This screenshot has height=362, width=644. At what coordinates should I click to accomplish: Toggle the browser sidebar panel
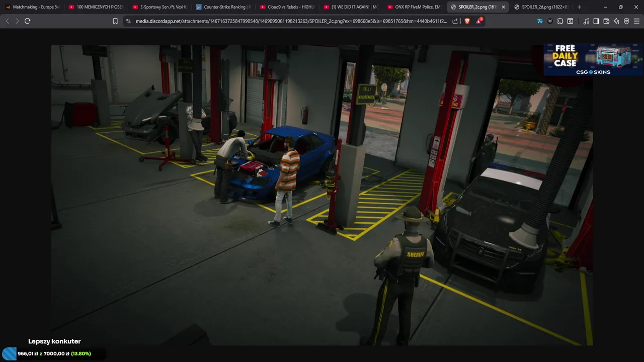coord(596,21)
